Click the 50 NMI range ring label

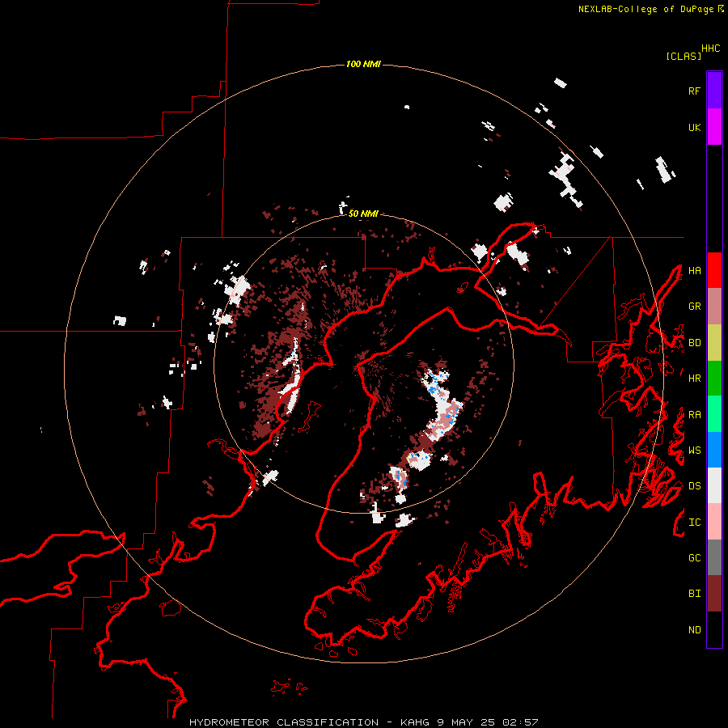[x=363, y=214]
